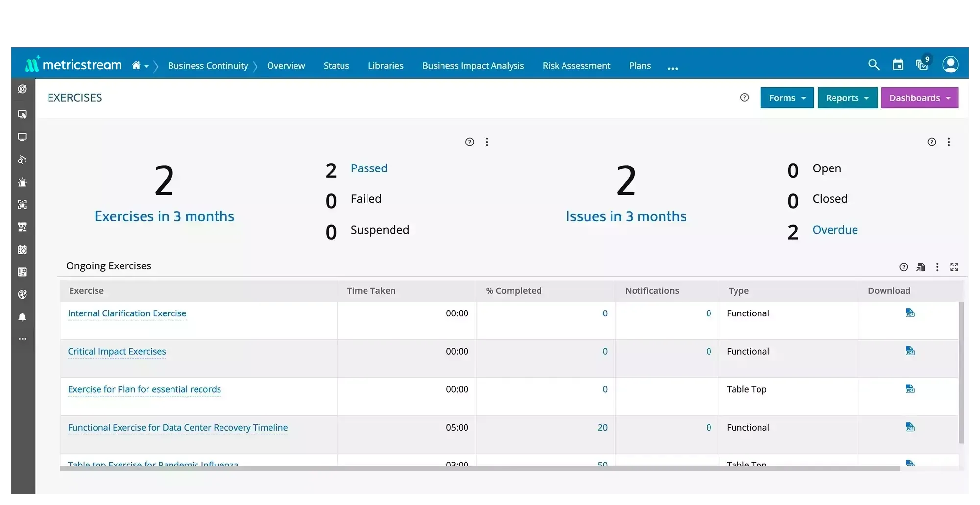Open the Libraries menu

coord(386,66)
